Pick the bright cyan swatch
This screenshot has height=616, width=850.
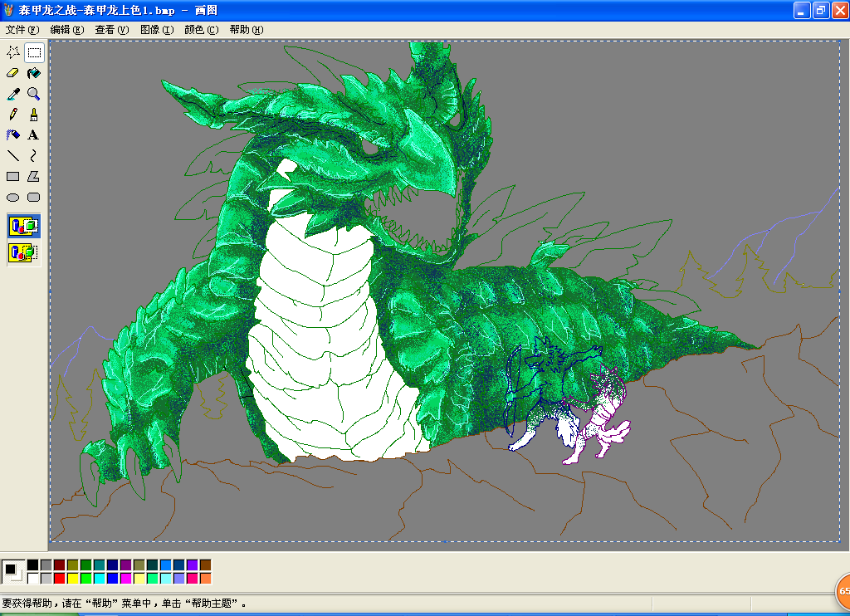(100, 578)
